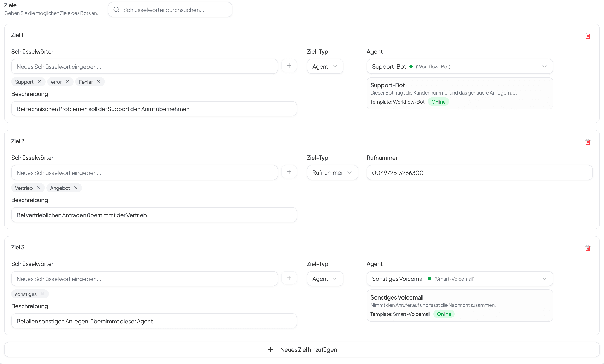Open Ziel-Typ dropdown in Ziel 1
The image size is (604, 364).
[325, 66]
